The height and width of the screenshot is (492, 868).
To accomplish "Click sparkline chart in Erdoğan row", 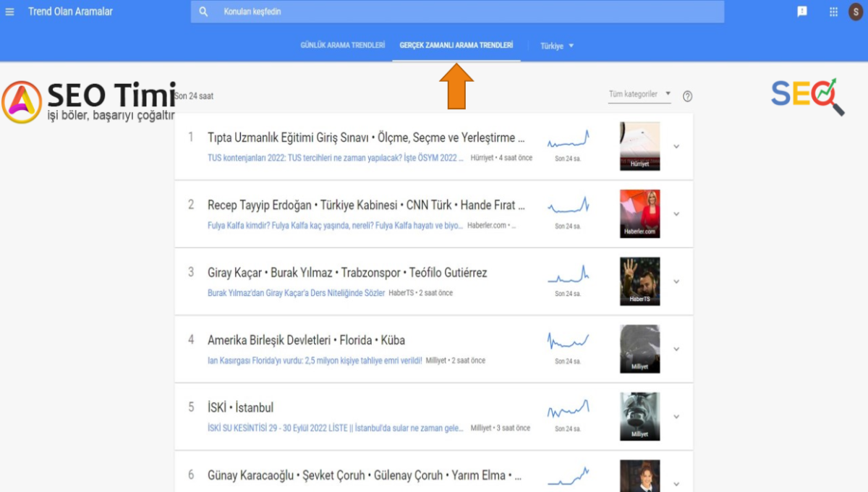I will (x=568, y=207).
